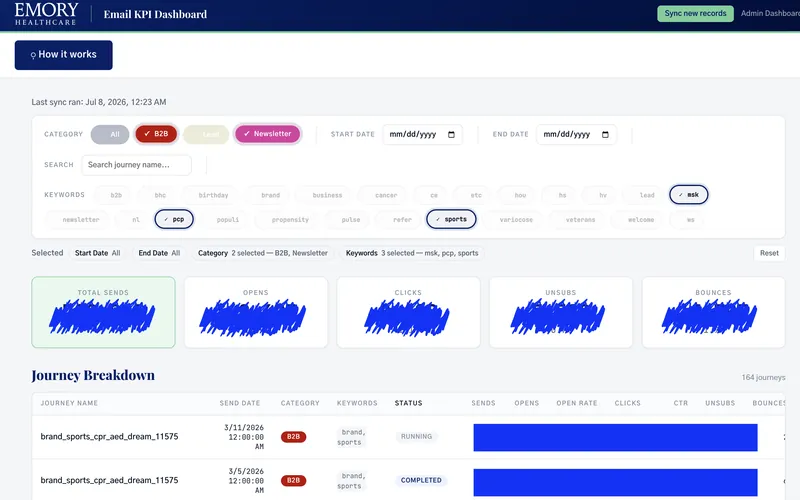
Task: Open the journey row dated 3/11/2026
Action: click(x=408, y=437)
